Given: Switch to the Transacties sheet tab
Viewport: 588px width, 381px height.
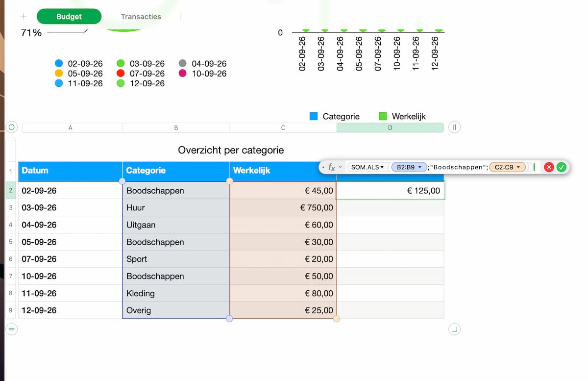Looking at the screenshot, I should (x=141, y=16).
